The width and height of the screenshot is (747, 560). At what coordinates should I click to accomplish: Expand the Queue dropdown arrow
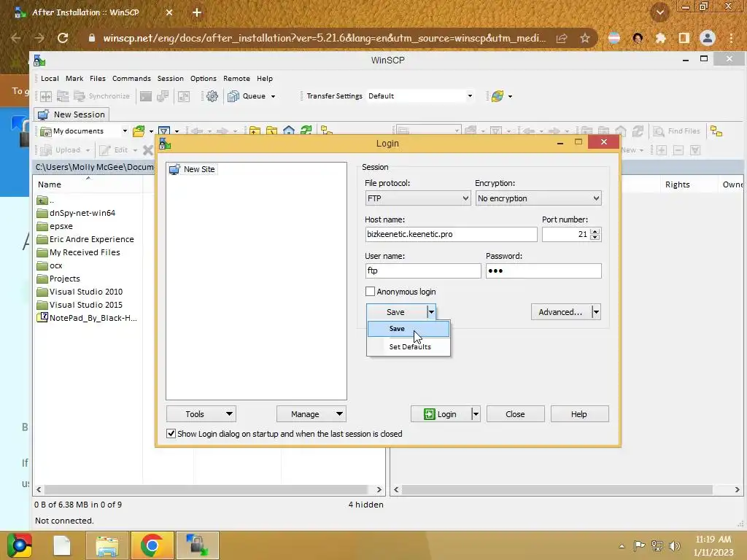point(273,96)
